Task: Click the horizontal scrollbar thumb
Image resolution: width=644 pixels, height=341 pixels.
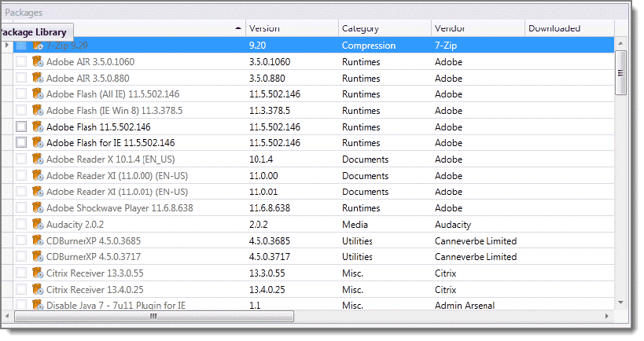Action: coord(154,317)
